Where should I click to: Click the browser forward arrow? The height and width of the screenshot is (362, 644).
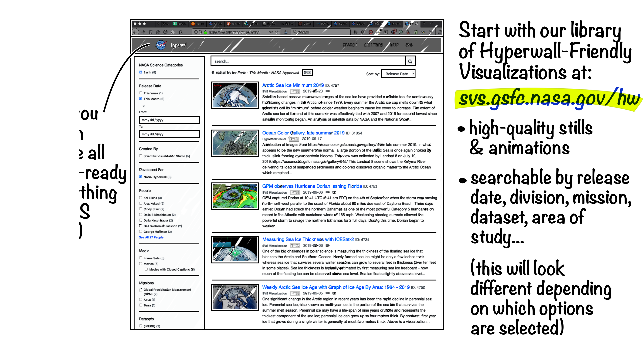[x=143, y=32]
